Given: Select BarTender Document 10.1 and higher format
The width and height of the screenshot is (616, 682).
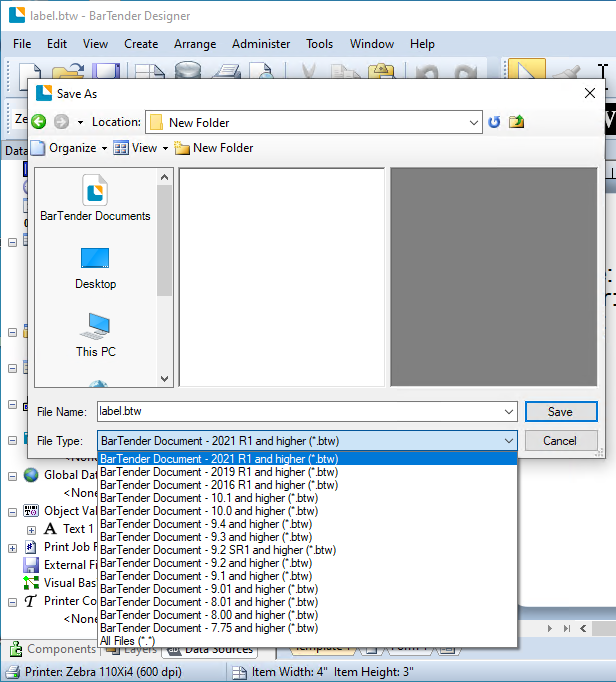Looking at the screenshot, I should pyautogui.click(x=209, y=498).
